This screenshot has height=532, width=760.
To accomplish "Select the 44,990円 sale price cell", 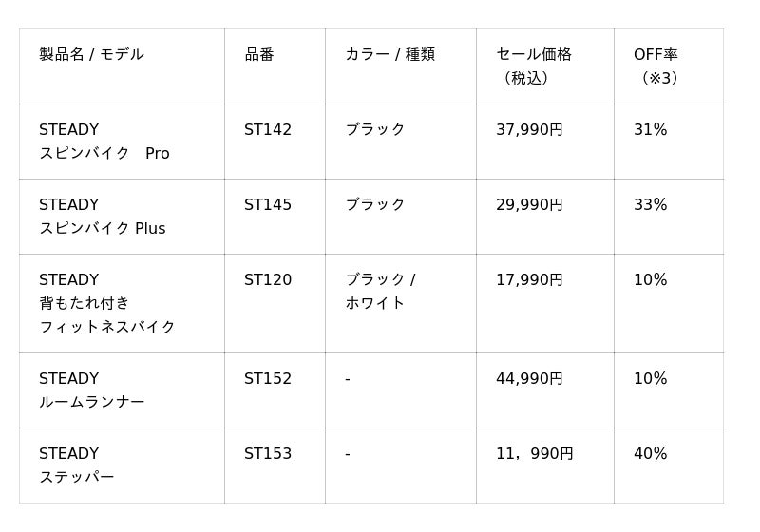I will [x=529, y=379].
